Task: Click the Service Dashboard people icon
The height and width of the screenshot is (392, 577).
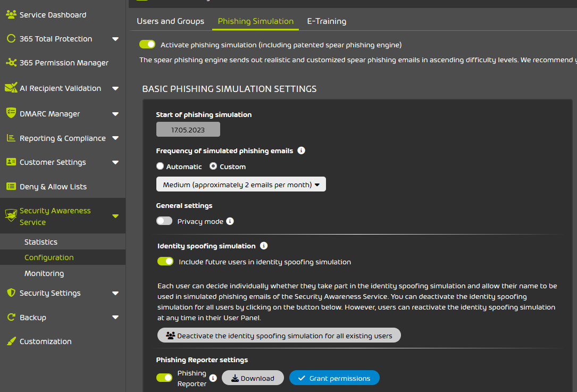Action: [x=11, y=15]
